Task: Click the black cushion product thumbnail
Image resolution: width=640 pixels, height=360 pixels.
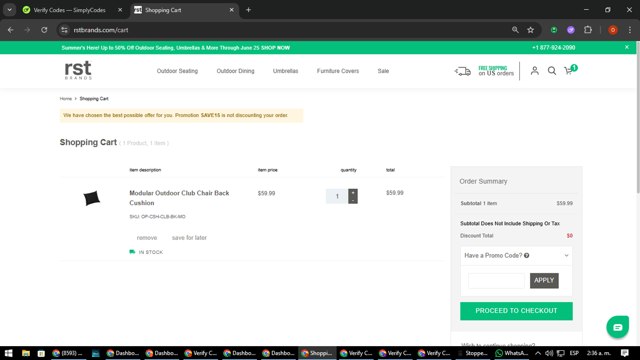Action: 91,198
